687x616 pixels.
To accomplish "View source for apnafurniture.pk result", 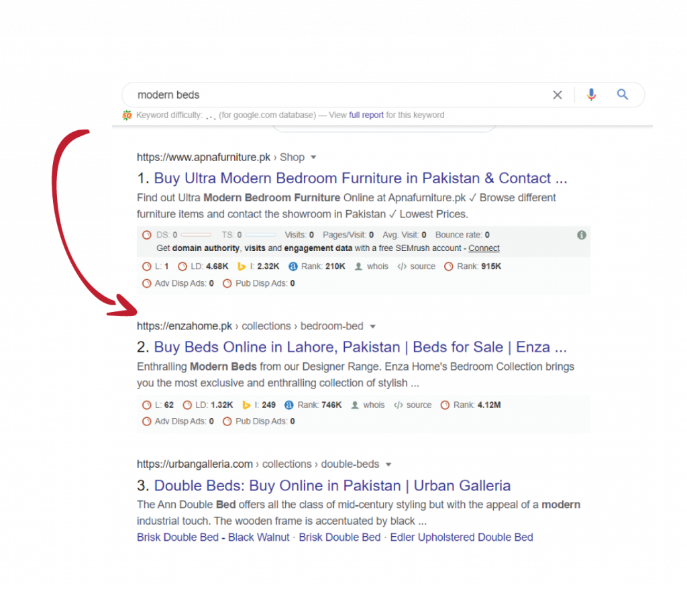I will 416,266.
